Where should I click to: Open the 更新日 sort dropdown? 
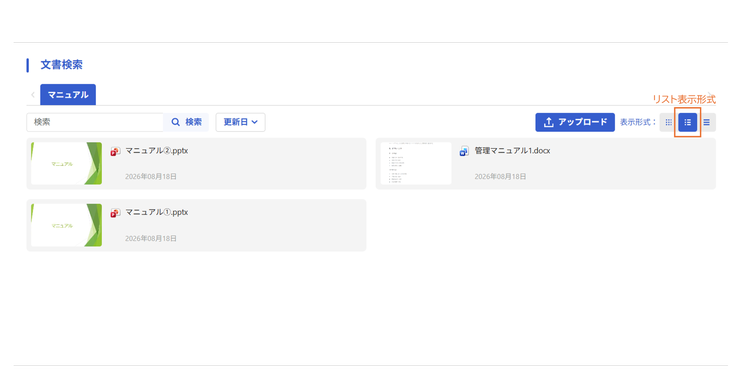pos(241,122)
